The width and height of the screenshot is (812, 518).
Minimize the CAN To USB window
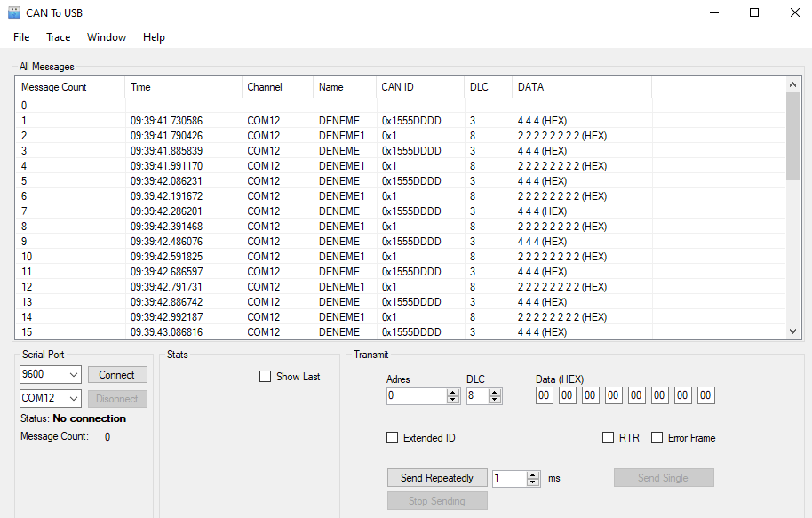pyautogui.click(x=714, y=13)
